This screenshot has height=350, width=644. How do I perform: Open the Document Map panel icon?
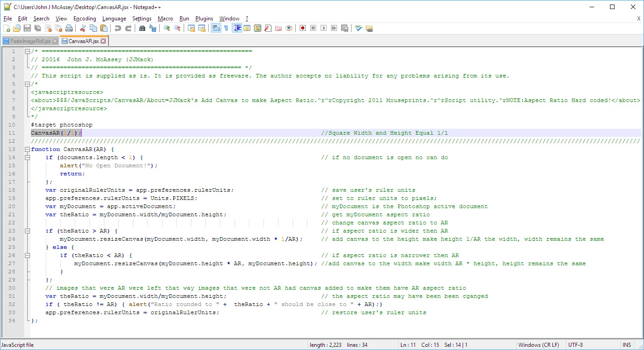click(258, 28)
